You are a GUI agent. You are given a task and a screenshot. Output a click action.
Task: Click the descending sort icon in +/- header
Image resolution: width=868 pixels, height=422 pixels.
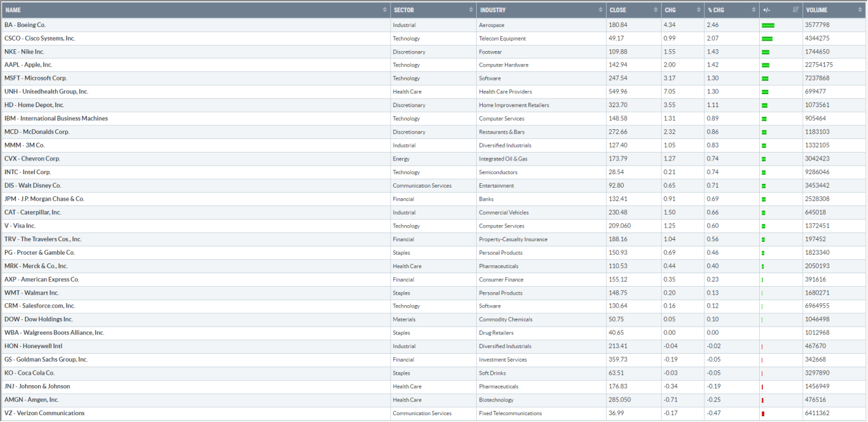(x=796, y=10)
